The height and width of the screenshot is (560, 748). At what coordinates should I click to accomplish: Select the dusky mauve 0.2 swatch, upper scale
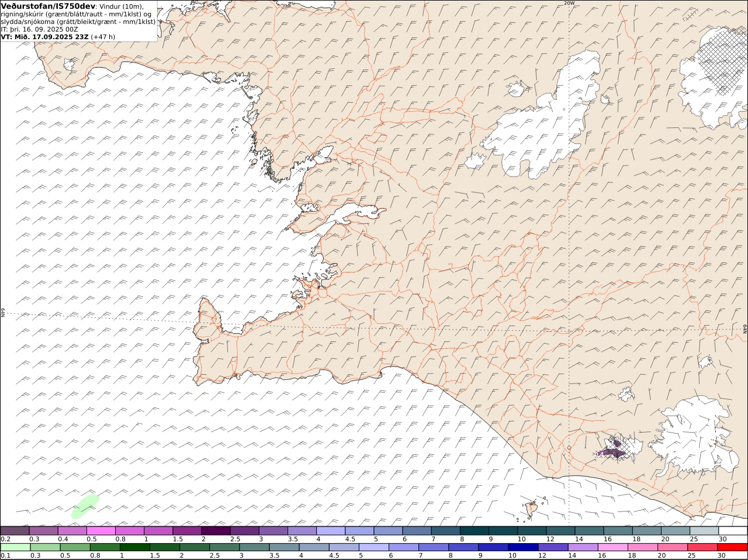pos(15,531)
